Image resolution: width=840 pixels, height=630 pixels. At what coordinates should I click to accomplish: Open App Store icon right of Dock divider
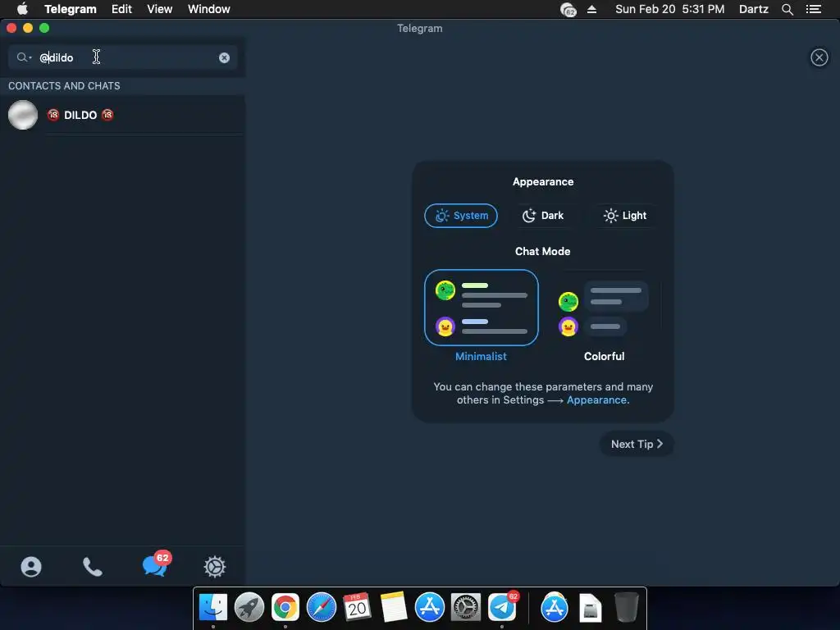tap(555, 608)
